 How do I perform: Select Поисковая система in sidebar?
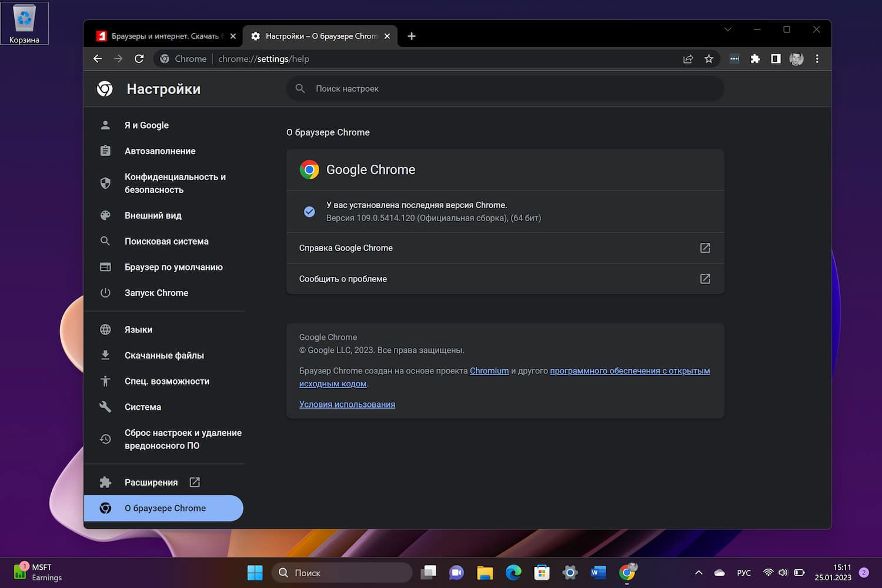163,241
